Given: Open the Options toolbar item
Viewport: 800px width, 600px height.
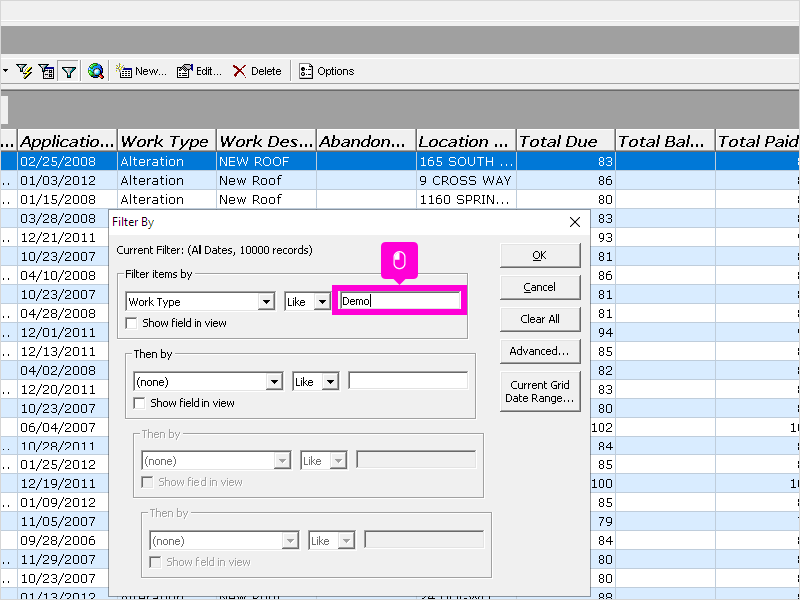Looking at the screenshot, I should pos(327,71).
